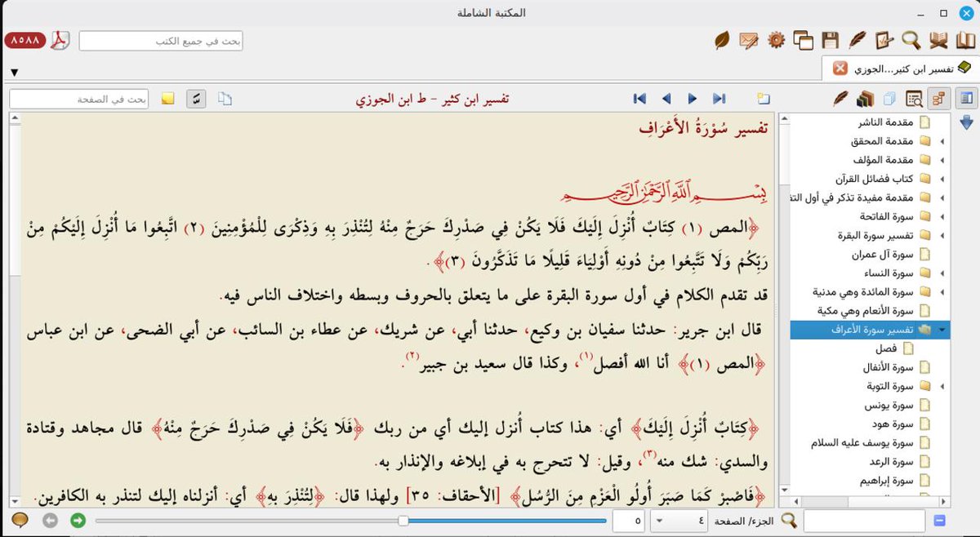This screenshot has height=537, width=980.
Task: Click the yellow sticky note icon
Action: coord(168,99)
